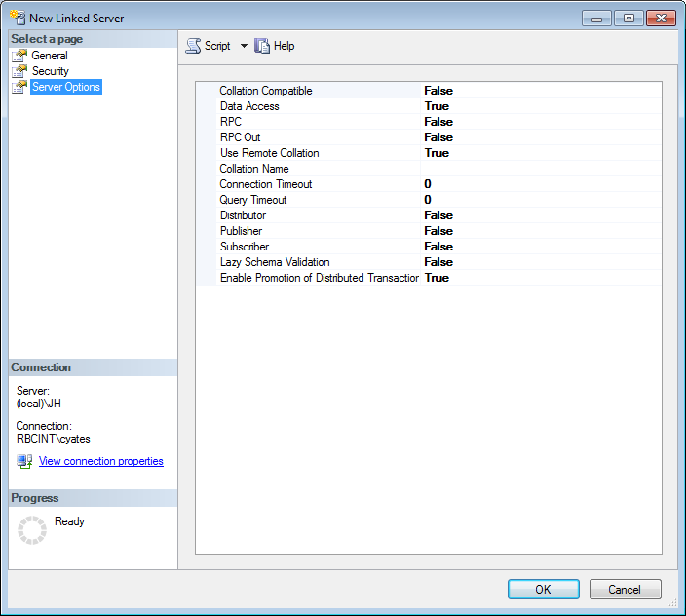Toggle the RPC Out value
Screen dimensions: 686x616
[438, 137]
